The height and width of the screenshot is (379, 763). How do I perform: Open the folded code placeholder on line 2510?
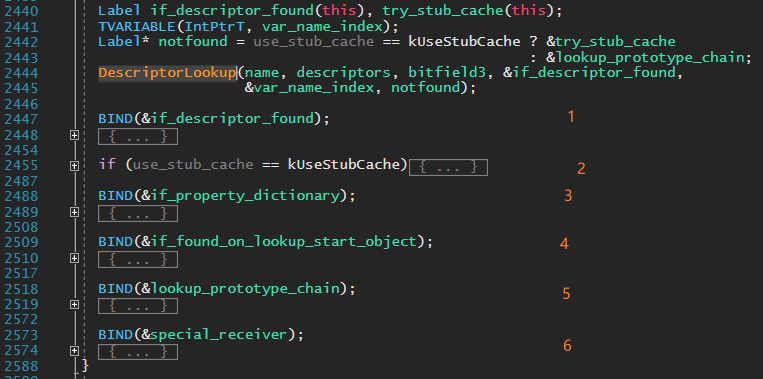point(138,260)
